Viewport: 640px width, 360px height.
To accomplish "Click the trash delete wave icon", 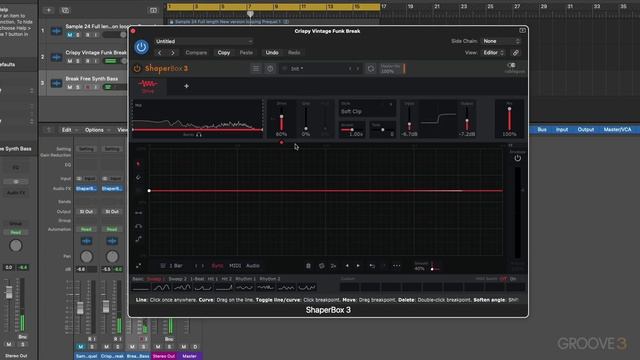I will (308, 266).
